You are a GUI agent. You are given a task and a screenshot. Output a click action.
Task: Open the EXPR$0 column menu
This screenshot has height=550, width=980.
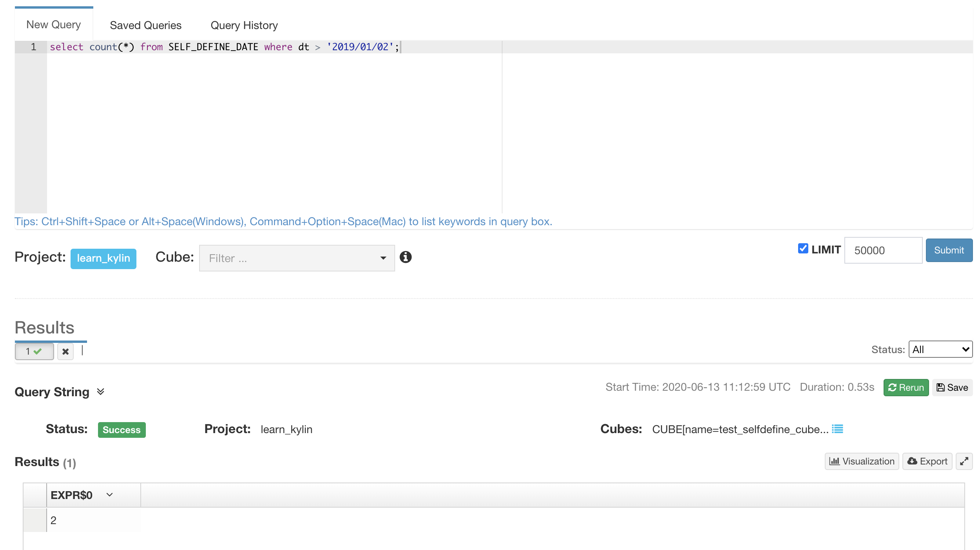(110, 495)
